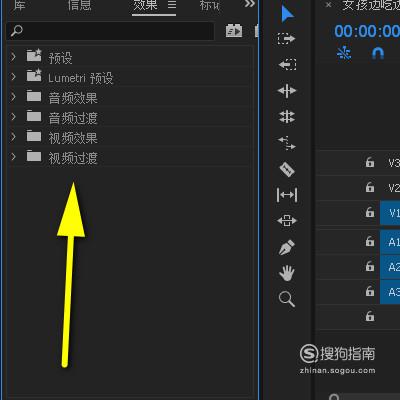Image resolution: width=400 pixels, height=400 pixels.
Task: Toggle lock on track V2
Action: pyautogui.click(x=370, y=187)
